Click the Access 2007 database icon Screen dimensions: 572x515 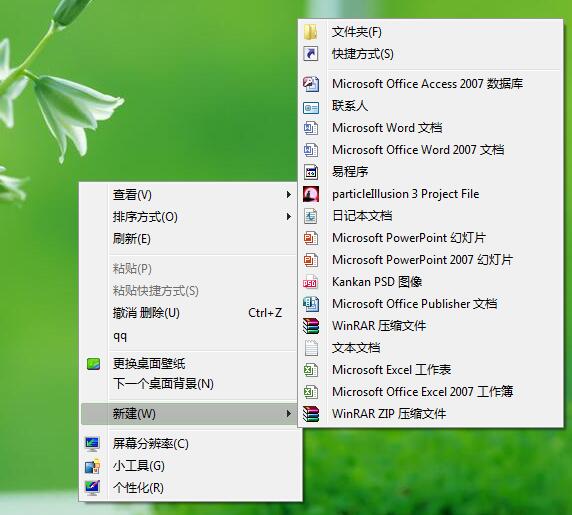click(311, 84)
